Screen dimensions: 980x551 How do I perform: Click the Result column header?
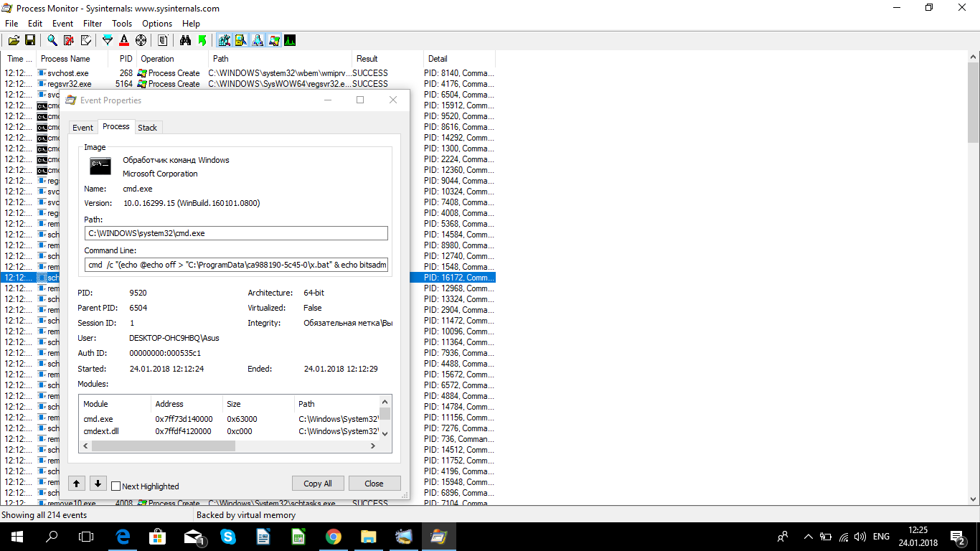[x=387, y=59]
